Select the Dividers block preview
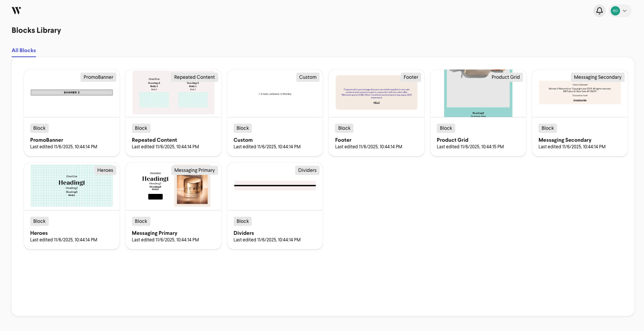The height and width of the screenshot is (331, 644). tap(275, 187)
